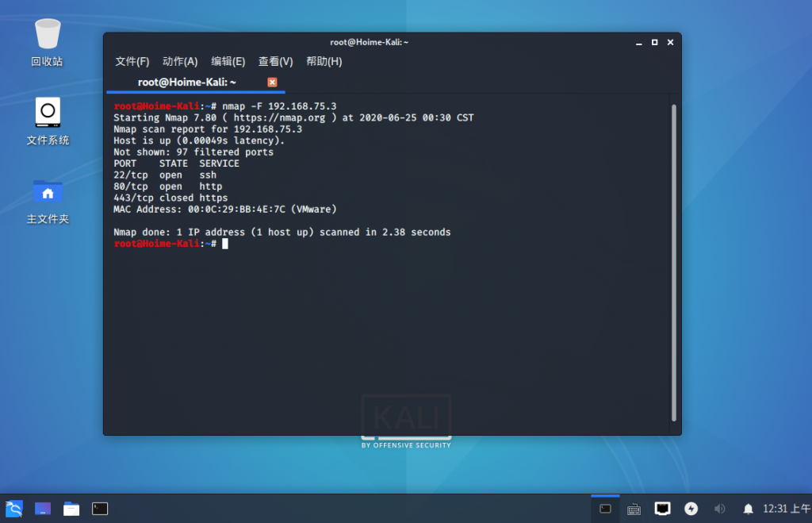Click the volume speaker tray icon
Screen dimensions: 812x523
pos(719,509)
